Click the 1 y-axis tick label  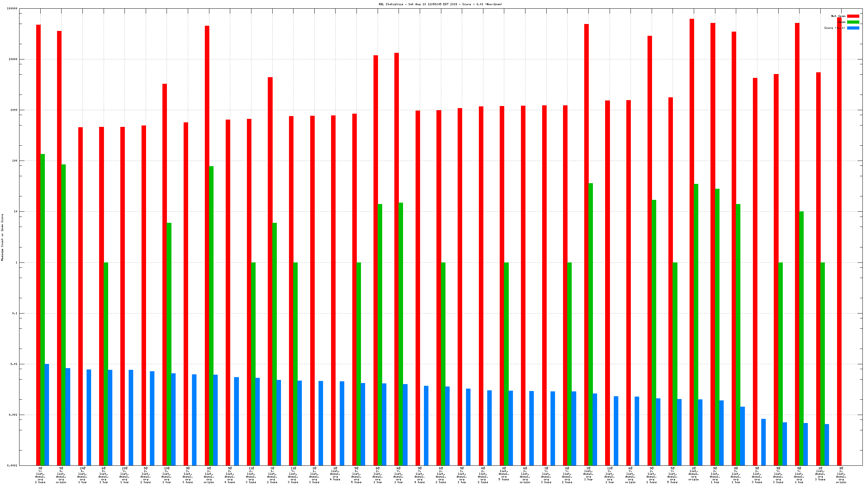(16, 262)
